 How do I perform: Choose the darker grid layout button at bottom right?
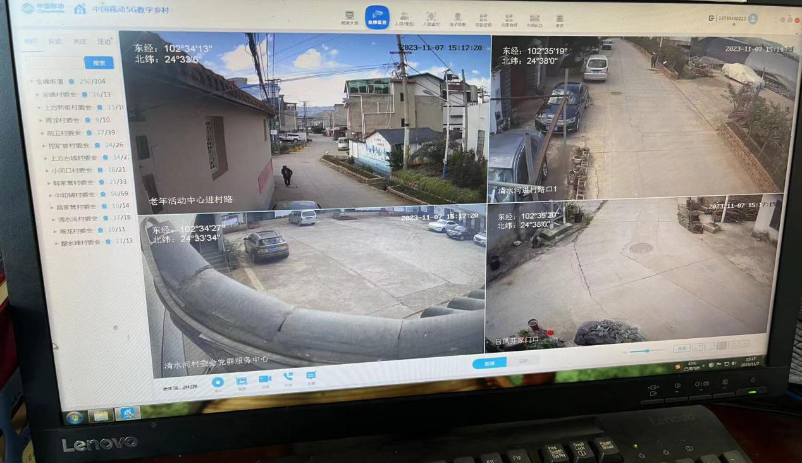point(721,346)
